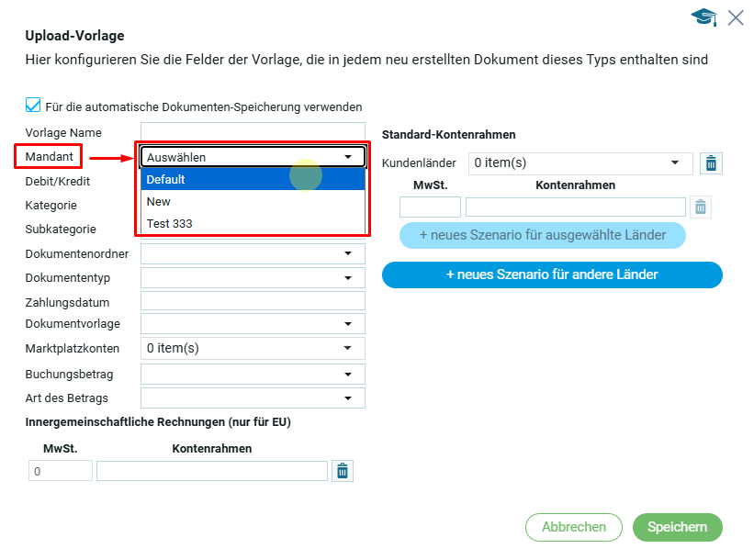Click trash icon beside Standard-Kontenrahmen row

[701, 207]
